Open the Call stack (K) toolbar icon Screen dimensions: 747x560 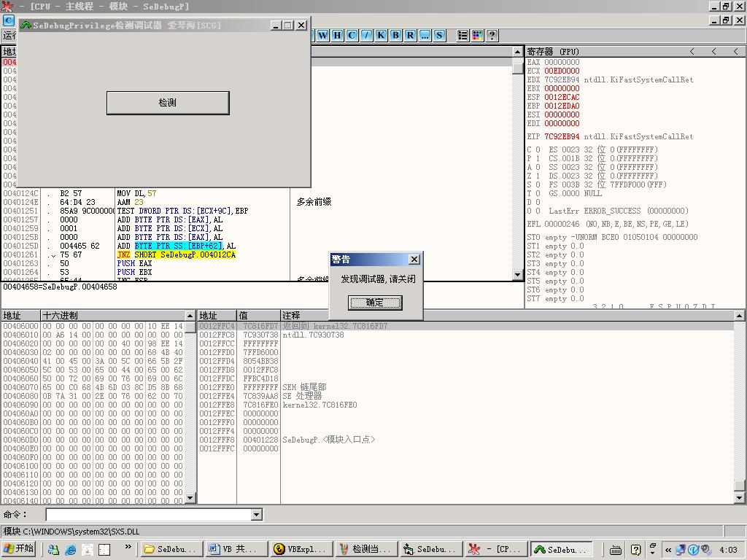pos(381,35)
